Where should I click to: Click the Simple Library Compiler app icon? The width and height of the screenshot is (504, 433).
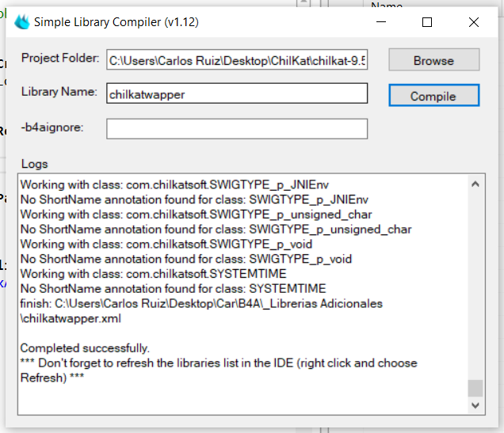pos(22,22)
